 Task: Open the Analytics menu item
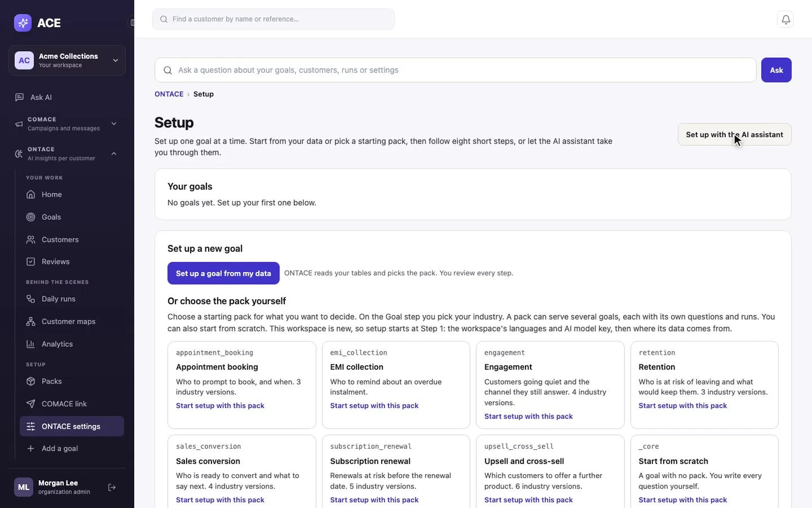click(x=72, y=344)
